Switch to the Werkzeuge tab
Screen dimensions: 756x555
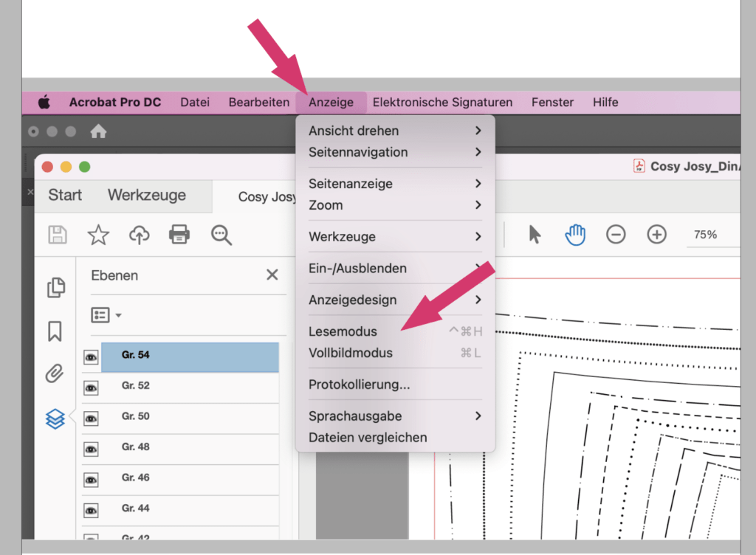pos(147,196)
